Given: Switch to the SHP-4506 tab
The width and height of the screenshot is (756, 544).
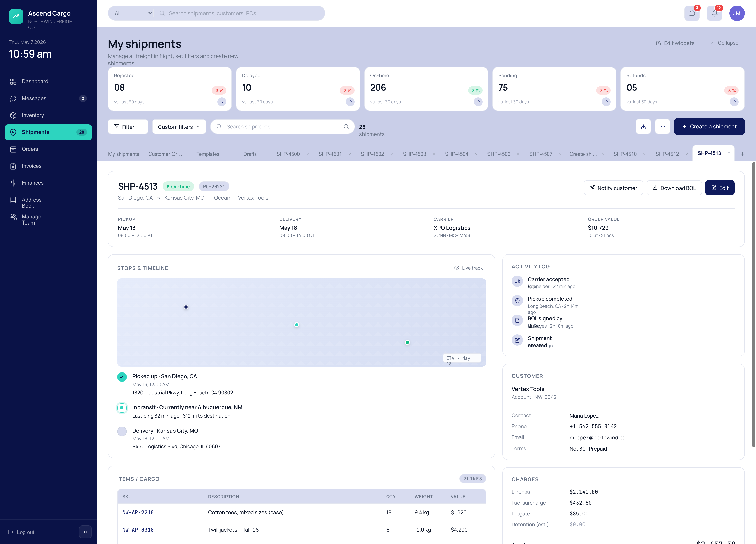Looking at the screenshot, I should [x=499, y=154].
